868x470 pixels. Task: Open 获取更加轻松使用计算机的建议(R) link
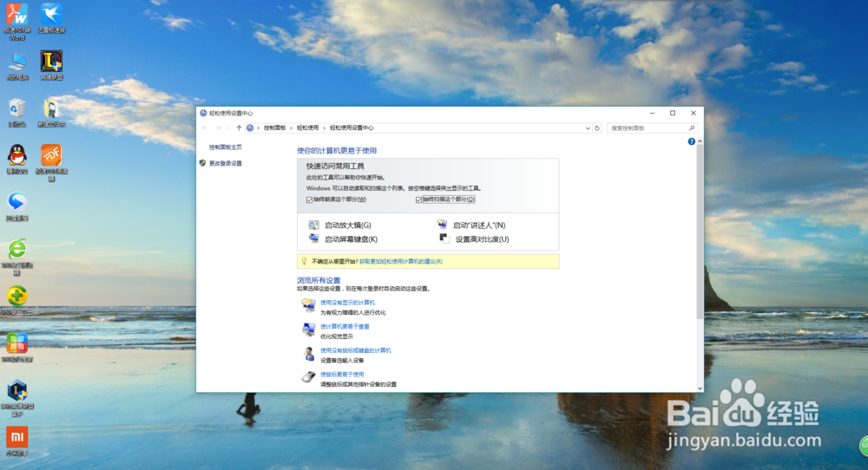(401, 262)
